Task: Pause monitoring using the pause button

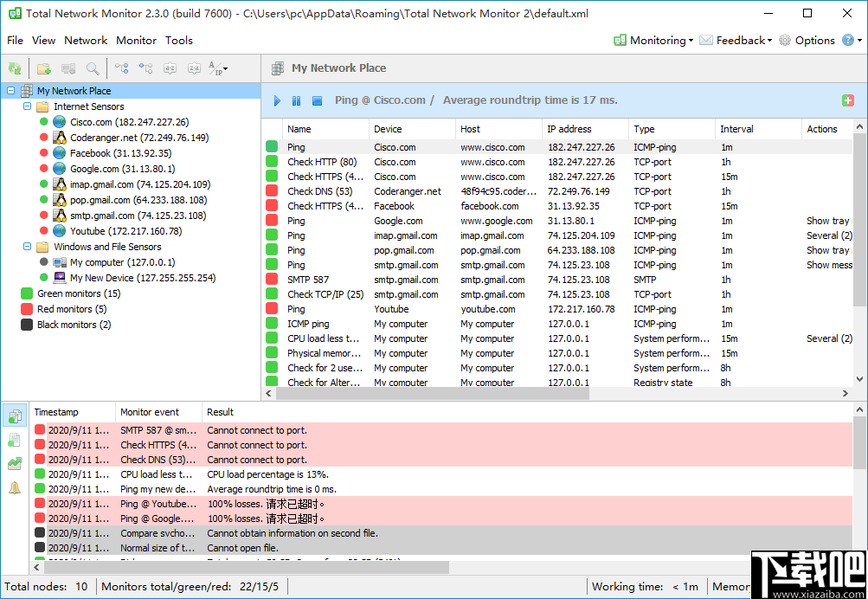Action: (297, 101)
